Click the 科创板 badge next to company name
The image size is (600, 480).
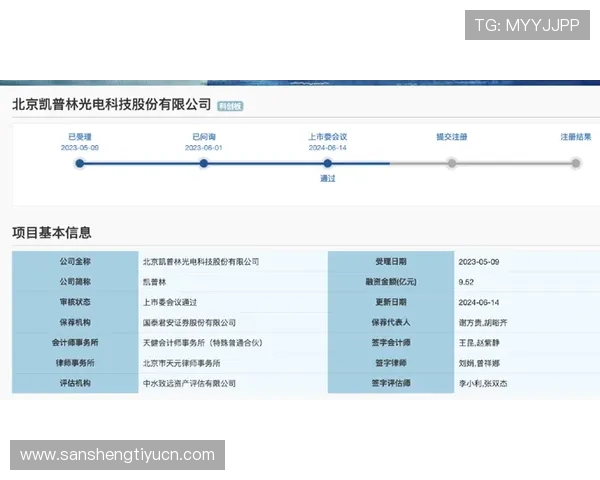(230, 106)
